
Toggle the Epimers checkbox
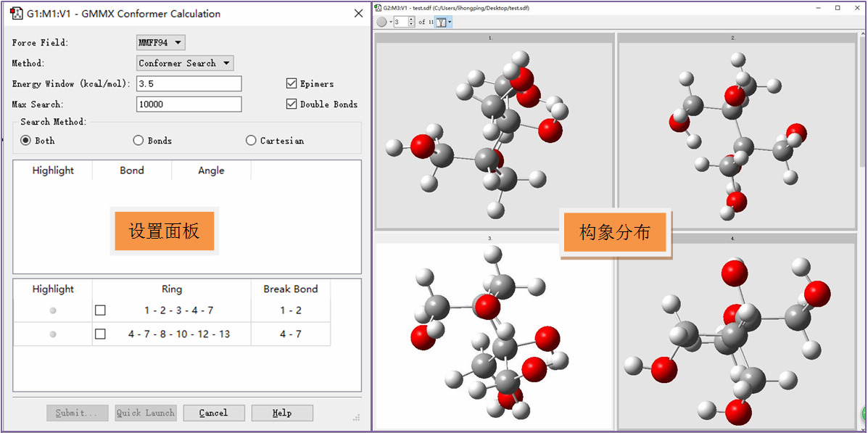point(292,83)
